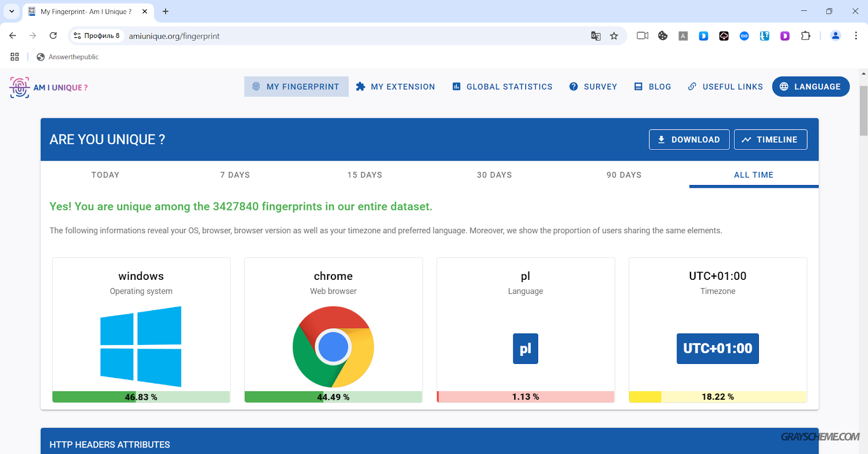Click the purple D extension icon
This screenshot has width=868, height=454.
point(785,36)
